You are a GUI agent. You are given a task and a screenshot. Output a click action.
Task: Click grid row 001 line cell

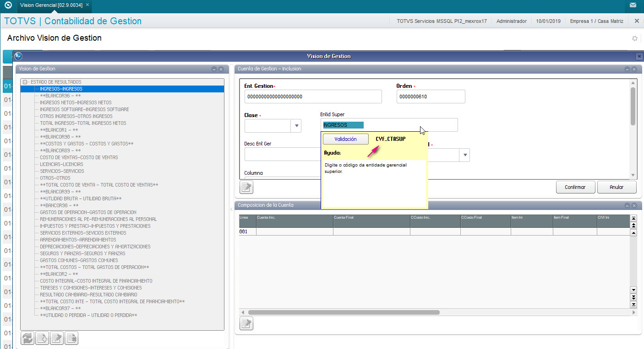point(247,231)
